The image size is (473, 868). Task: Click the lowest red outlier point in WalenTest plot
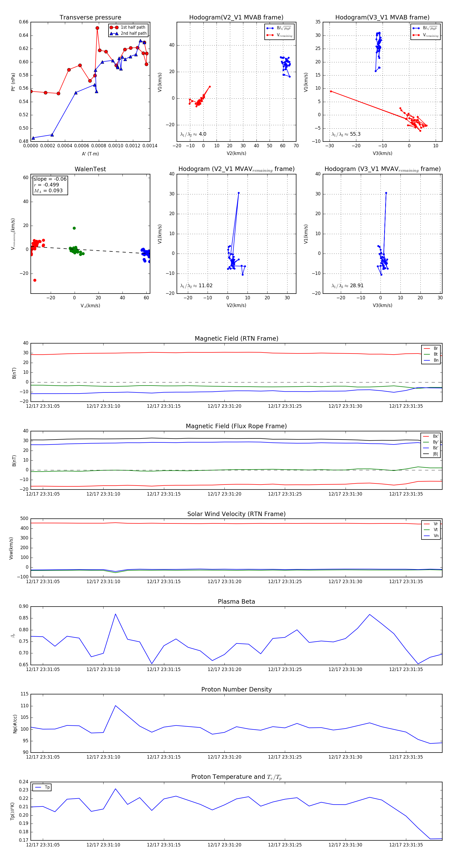[35, 280]
